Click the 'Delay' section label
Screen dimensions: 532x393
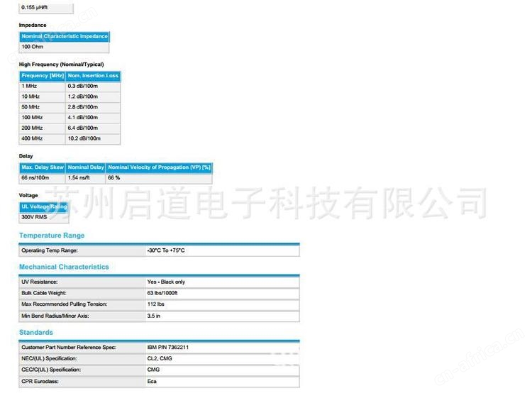point(26,156)
